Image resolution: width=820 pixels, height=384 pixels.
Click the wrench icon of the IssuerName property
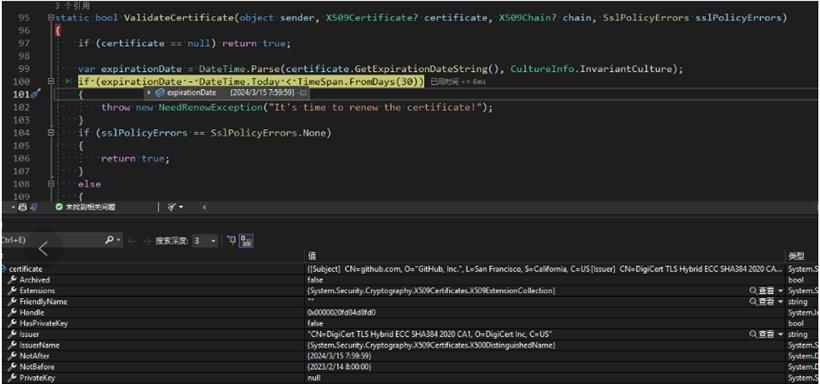click(x=13, y=345)
